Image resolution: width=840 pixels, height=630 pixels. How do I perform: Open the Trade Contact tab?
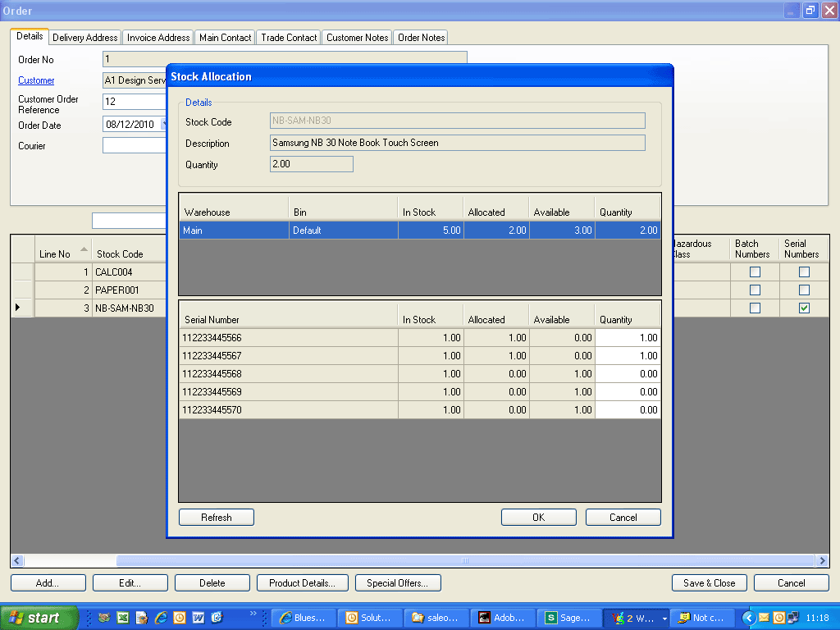coord(289,38)
